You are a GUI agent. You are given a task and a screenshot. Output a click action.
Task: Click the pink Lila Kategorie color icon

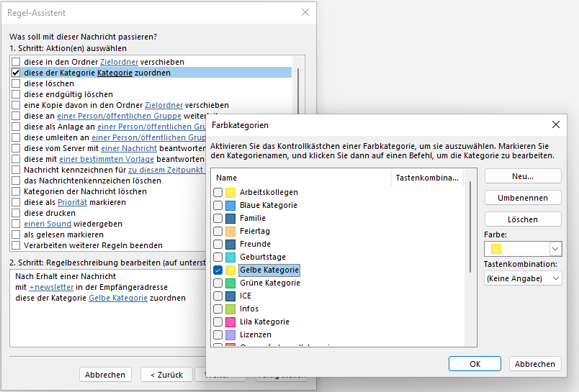tap(230, 322)
